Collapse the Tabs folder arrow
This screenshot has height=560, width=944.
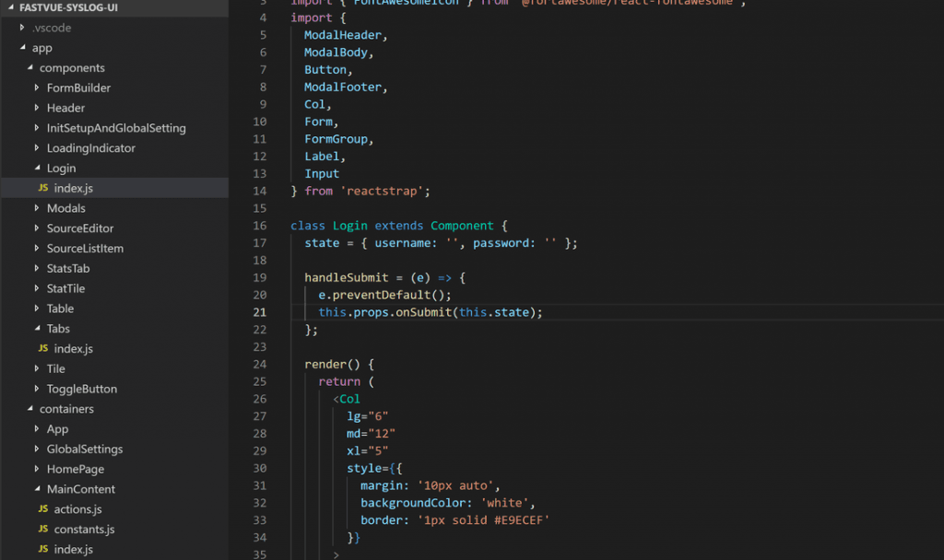tap(37, 329)
